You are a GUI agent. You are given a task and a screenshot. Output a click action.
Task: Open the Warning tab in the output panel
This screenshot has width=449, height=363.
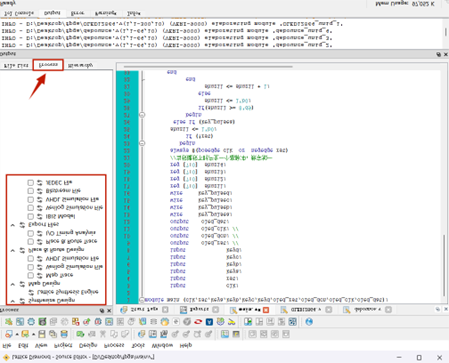(x=106, y=13)
